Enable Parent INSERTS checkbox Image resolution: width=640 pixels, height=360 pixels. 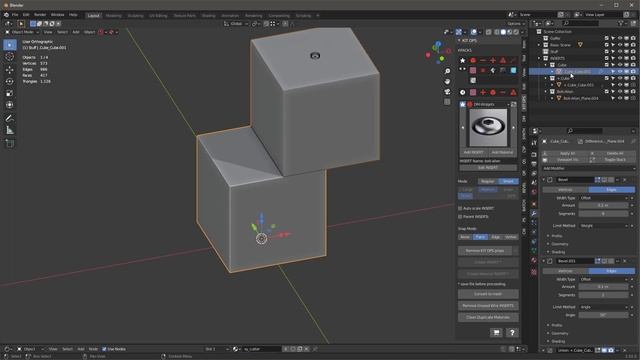coord(460,216)
